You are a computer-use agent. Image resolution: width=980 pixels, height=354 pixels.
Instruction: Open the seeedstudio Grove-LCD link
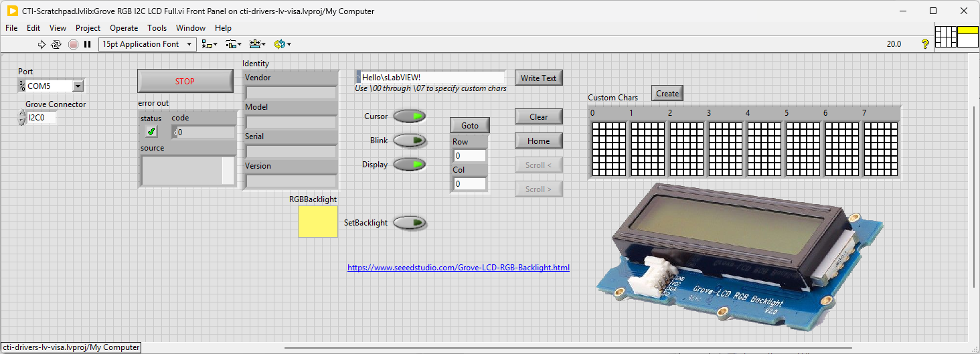(x=459, y=268)
